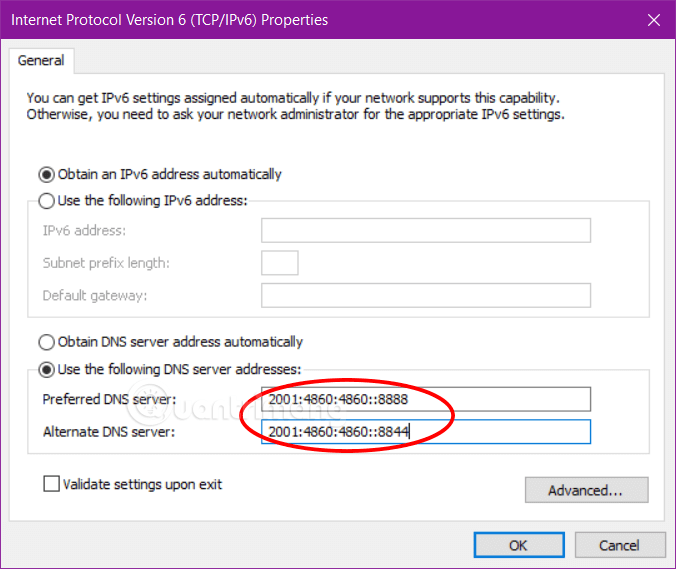Screen dimensions: 676x569
Task: Select Obtain DNS server address automatically
Action: [x=46, y=342]
